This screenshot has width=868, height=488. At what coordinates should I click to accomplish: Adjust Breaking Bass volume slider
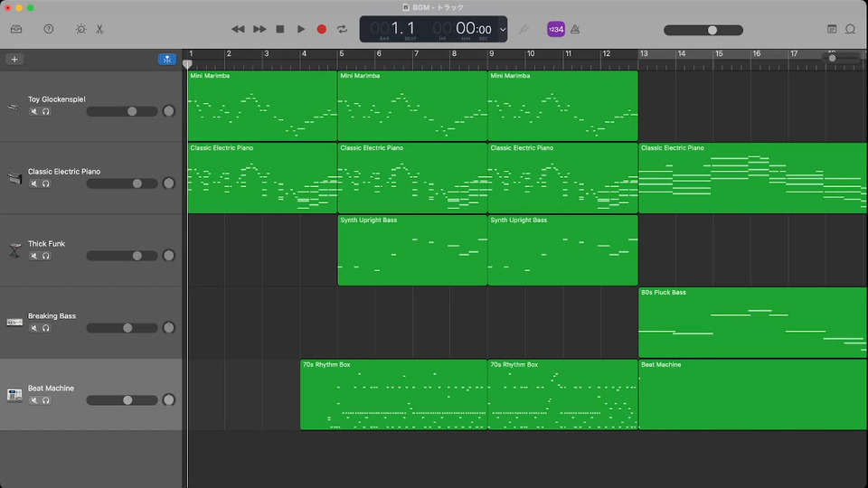(x=122, y=327)
